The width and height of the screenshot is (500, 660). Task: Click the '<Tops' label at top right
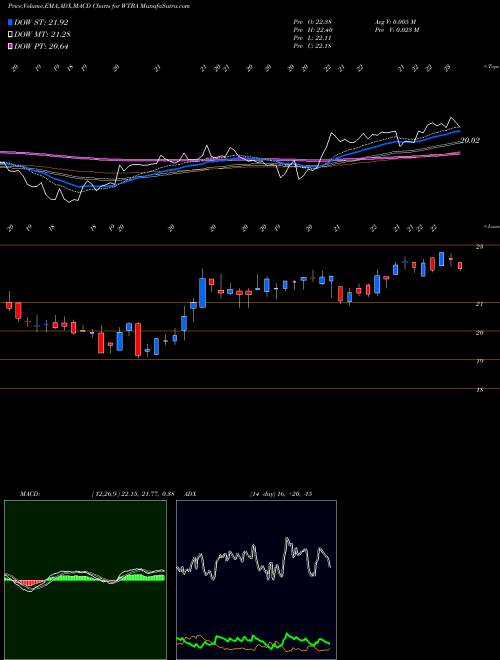pos(491,67)
